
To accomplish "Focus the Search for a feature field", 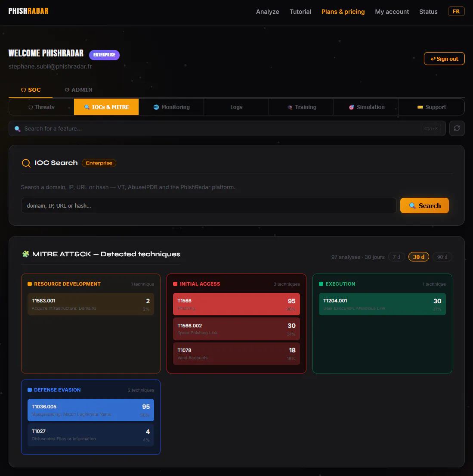I will (227, 128).
